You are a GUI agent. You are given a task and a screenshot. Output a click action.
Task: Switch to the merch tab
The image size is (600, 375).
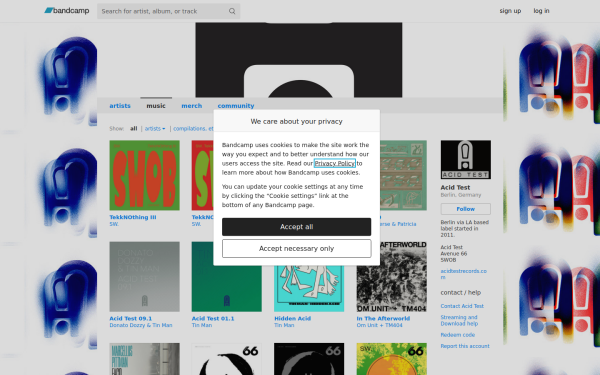191,106
